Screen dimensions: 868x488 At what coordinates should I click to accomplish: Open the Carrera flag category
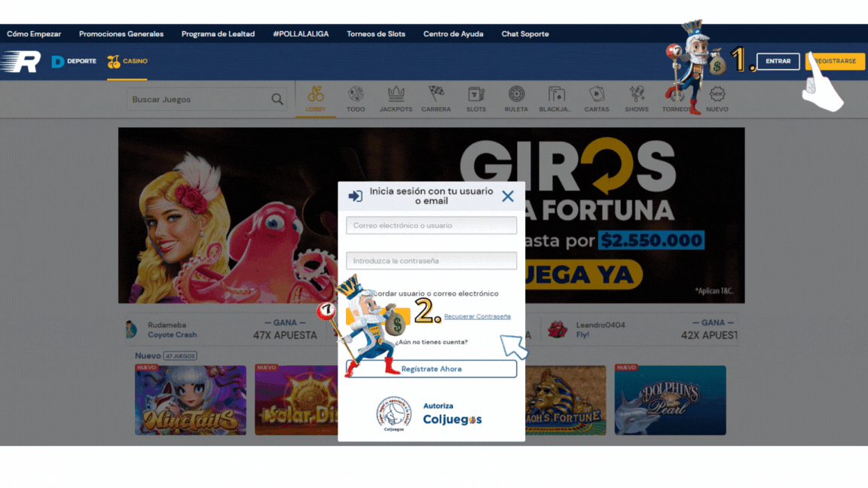point(436,99)
